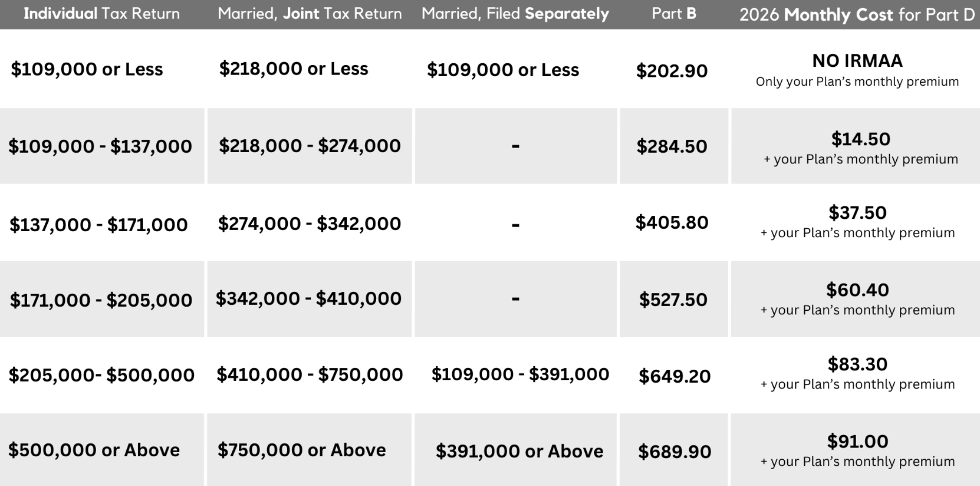
Task: Click the $109,000 - $137,000 income range
Action: coord(100,146)
